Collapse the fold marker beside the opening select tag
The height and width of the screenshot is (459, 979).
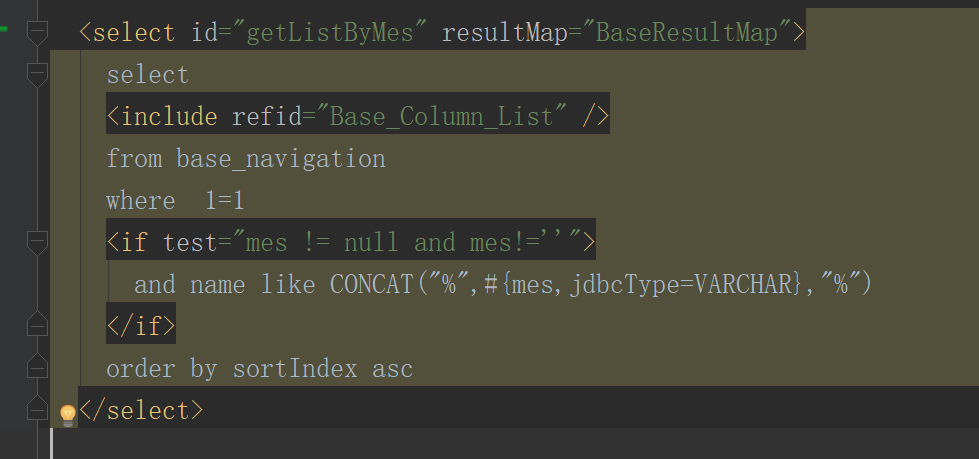tap(37, 33)
